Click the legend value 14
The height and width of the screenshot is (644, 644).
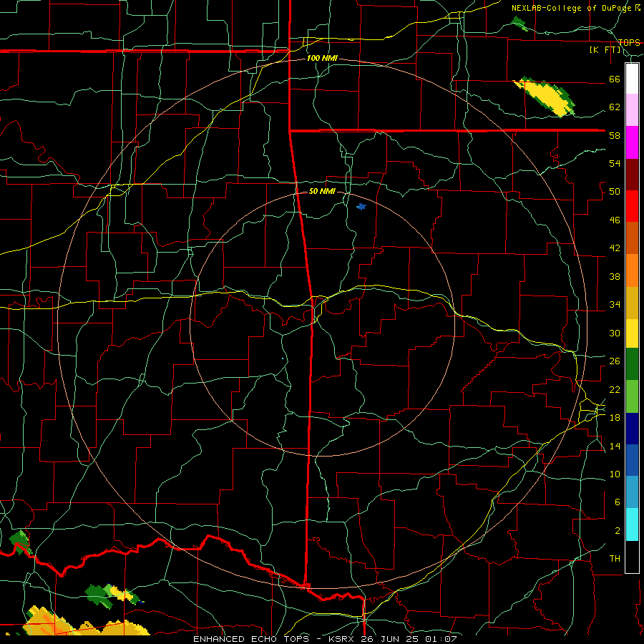[x=615, y=446]
